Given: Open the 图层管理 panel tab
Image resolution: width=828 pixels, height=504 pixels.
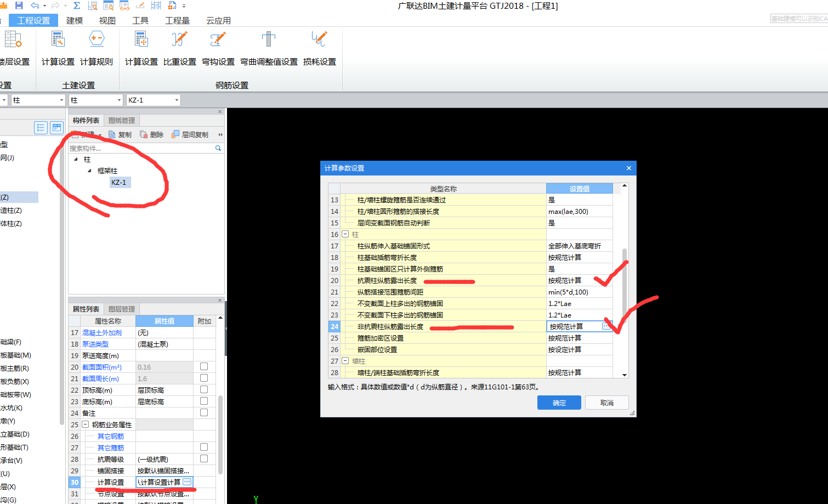Looking at the screenshot, I should point(122,309).
